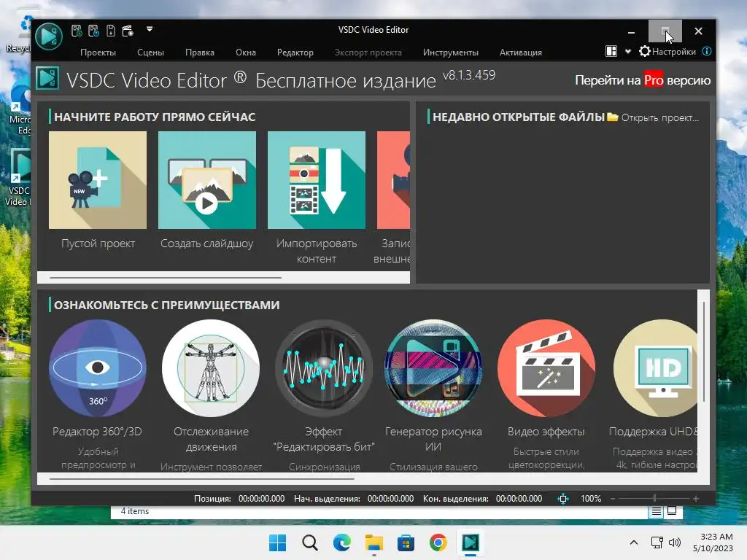Open Эффект Редактировать бит feature
Image resolution: width=747 pixels, height=560 pixels.
(x=324, y=368)
